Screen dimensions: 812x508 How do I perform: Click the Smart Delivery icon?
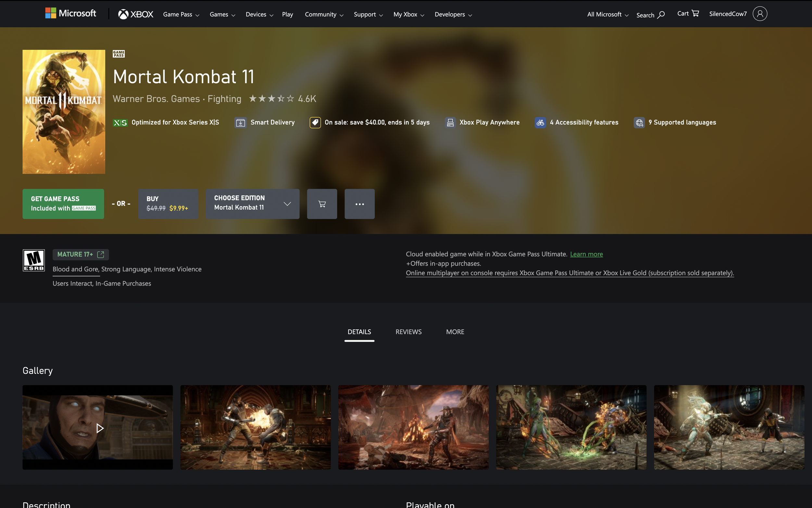pyautogui.click(x=240, y=123)
